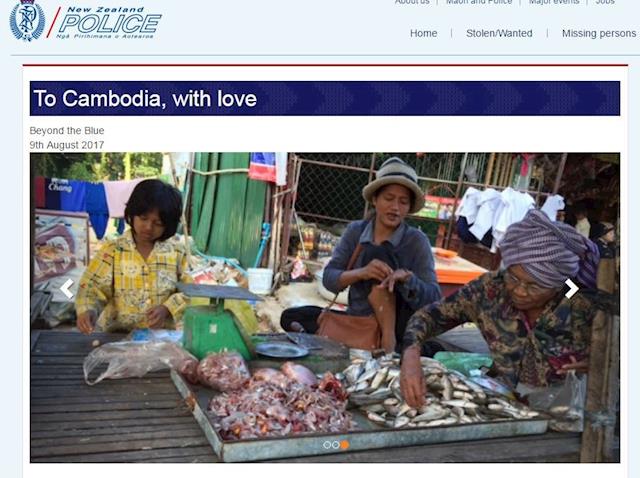This screenshot has height=478, width=640.
Task: Select the second carousel slide indicator dot
Action: (x=336, y=445)
